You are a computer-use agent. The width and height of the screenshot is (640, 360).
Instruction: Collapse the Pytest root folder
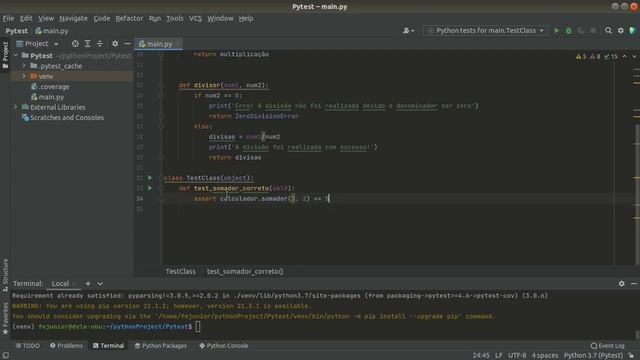click(x=16, y=56)
